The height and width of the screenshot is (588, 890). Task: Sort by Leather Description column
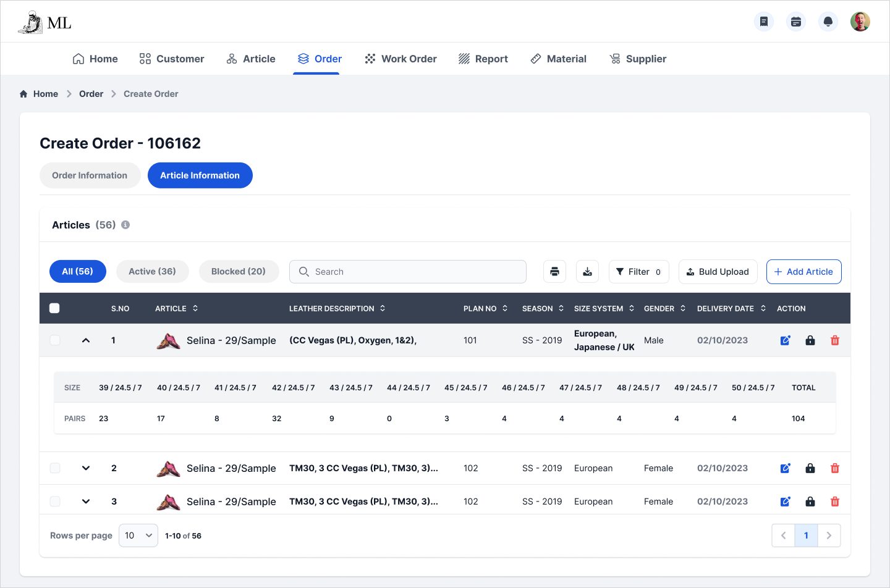point(383,308)
